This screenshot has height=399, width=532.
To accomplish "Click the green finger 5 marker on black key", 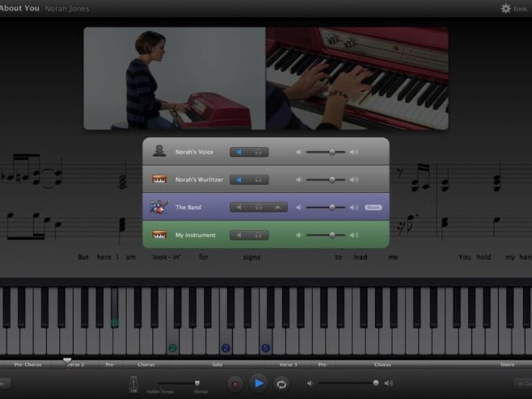I will [115, 323].
